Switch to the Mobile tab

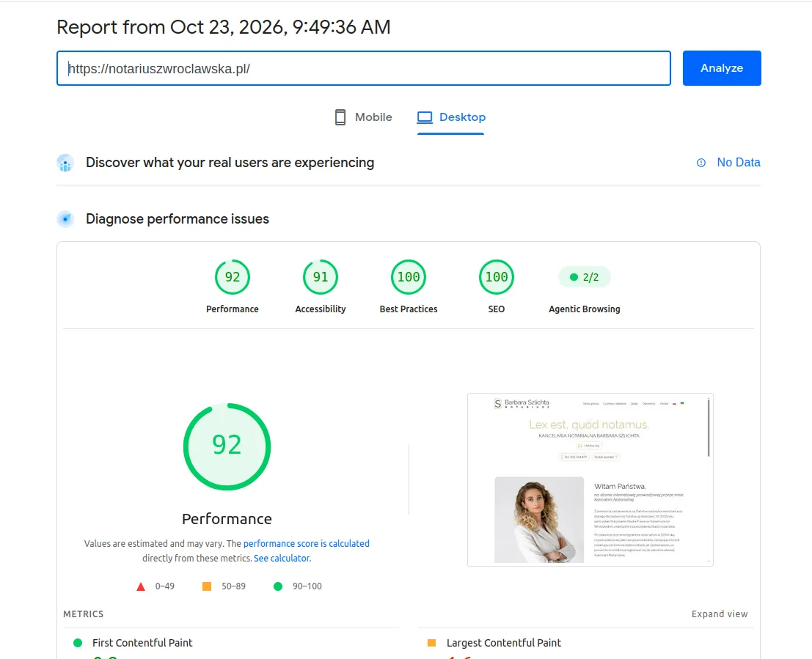(x=363, y=117)
